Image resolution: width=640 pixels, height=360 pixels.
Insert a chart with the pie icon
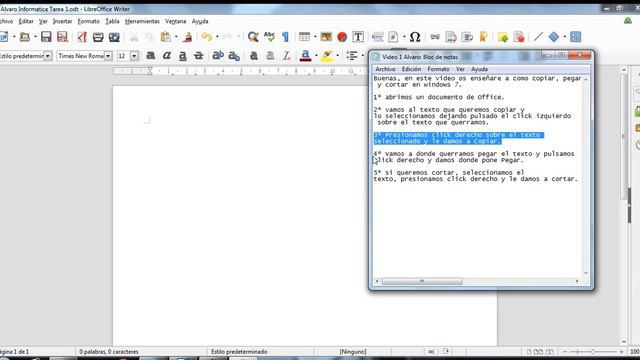342,37
